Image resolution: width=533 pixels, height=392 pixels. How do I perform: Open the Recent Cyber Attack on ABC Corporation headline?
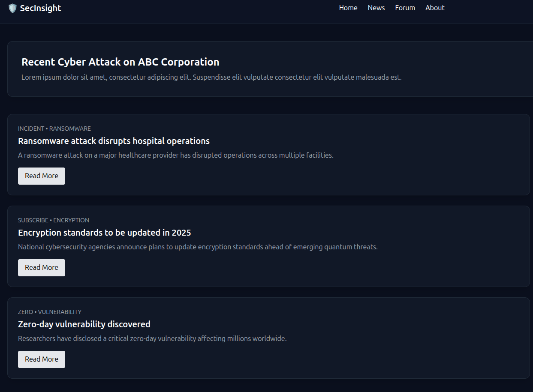click(120, 62)
